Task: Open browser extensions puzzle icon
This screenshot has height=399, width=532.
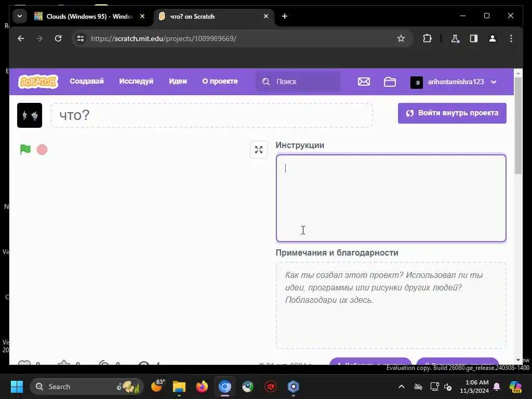Action: (x=427, y=38)
